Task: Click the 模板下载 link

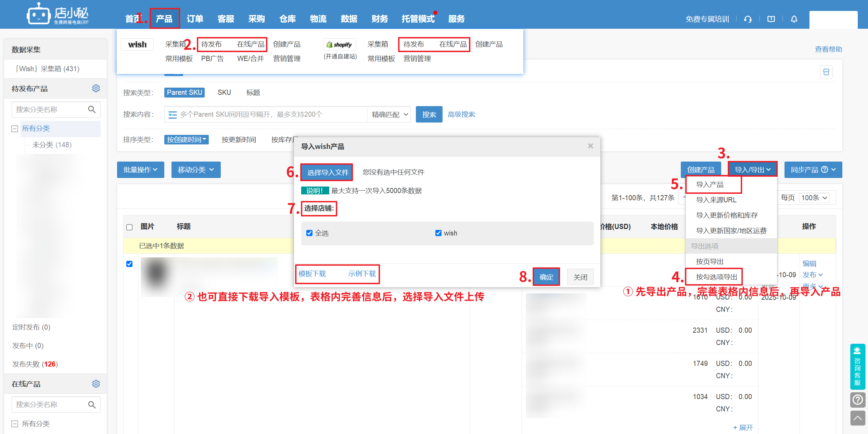Action: [x=312, y=274]
